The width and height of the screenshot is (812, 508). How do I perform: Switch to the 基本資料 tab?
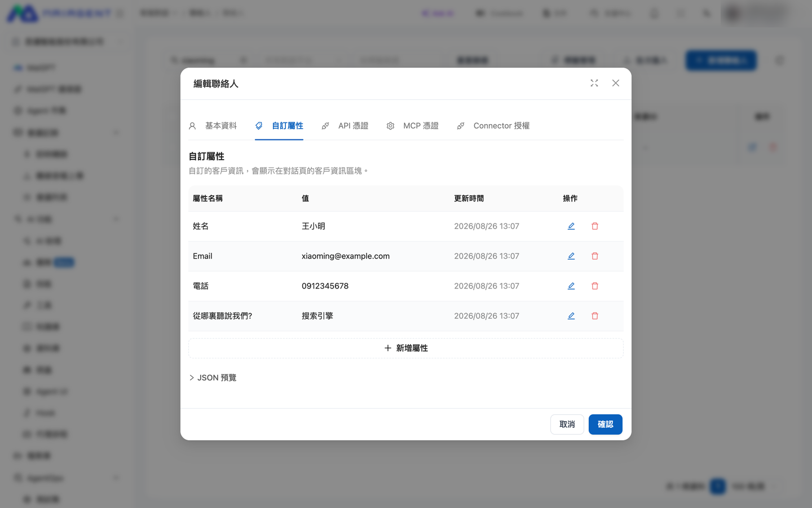click(213, 126)
